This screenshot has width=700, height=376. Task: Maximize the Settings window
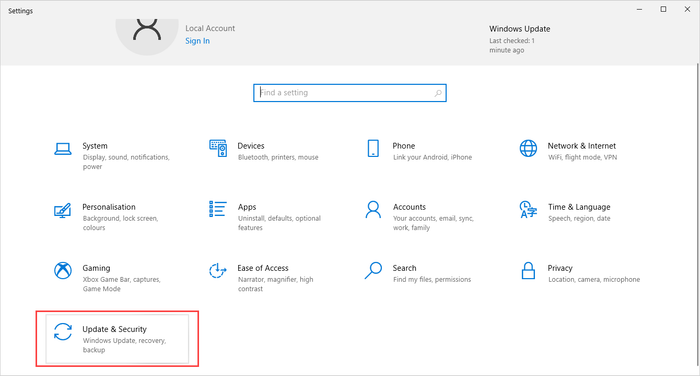[663, 9]
